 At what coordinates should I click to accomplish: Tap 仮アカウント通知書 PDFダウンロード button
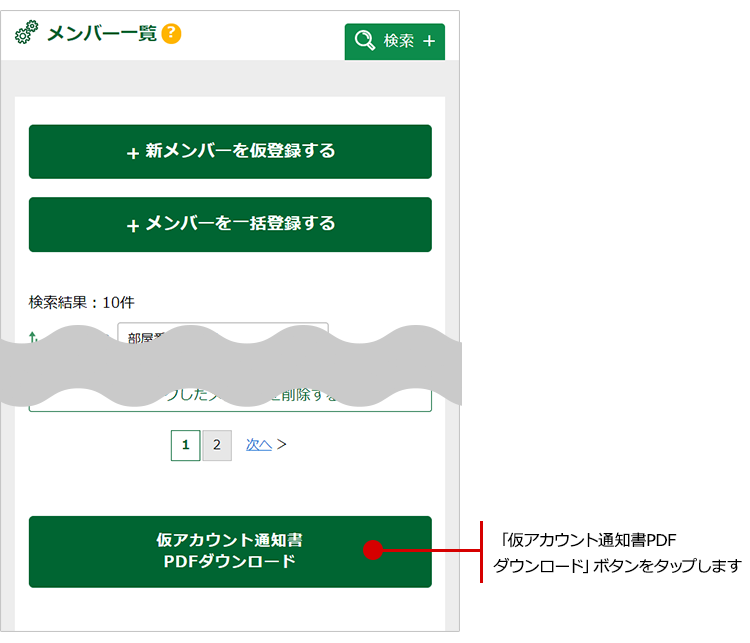(230, 551)
